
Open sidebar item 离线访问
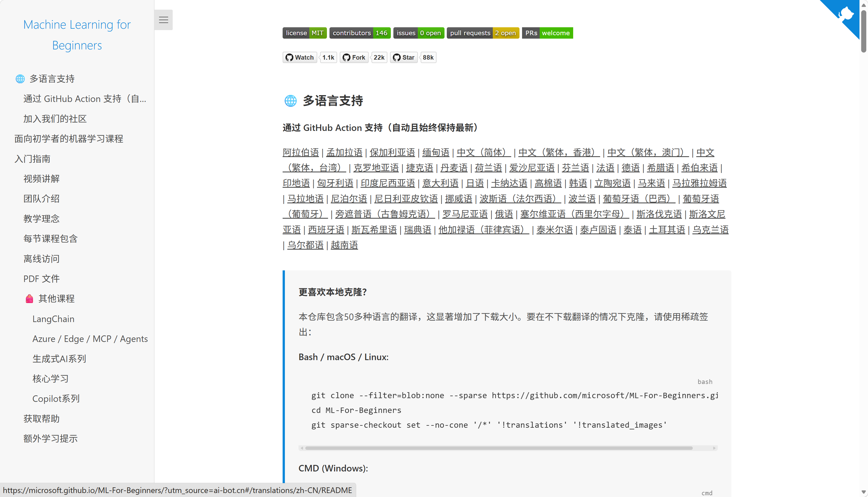(x=41, y=259)
